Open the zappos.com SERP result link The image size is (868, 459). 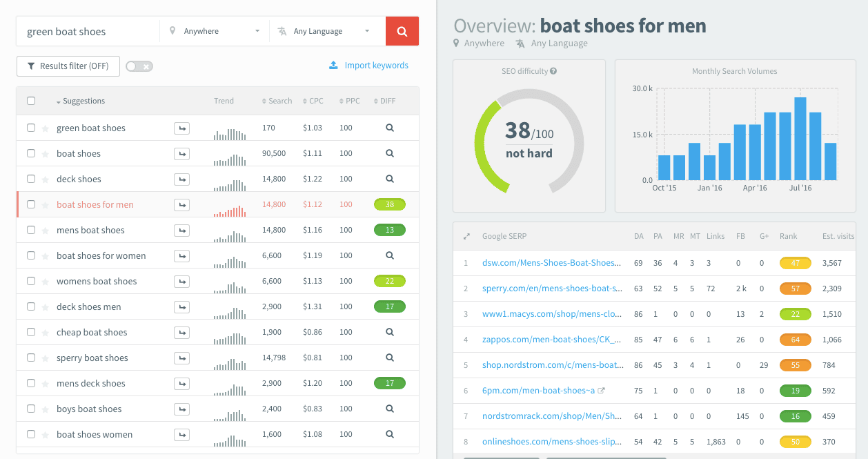pos(552,340)
